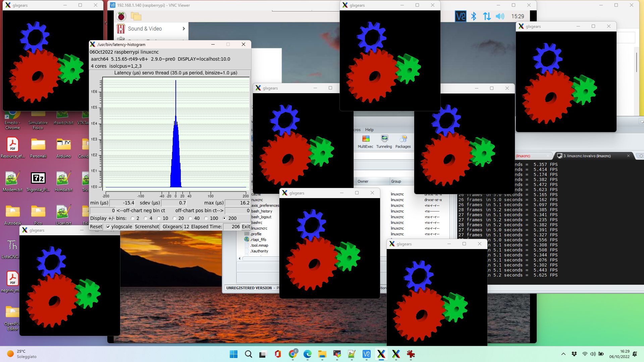Open the Windows Start menu
The image size is (644, 362).
[x=233, y=354]
